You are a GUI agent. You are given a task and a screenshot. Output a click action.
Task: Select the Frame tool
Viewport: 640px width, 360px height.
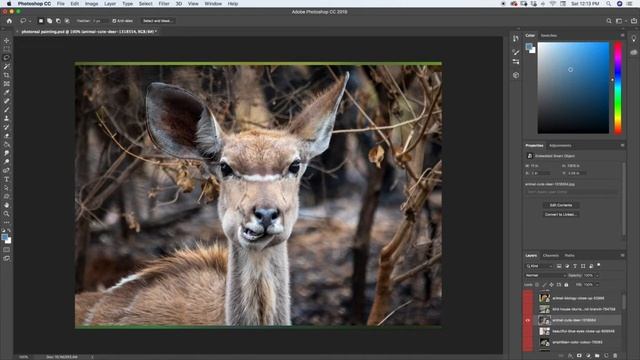pos(7,84)
